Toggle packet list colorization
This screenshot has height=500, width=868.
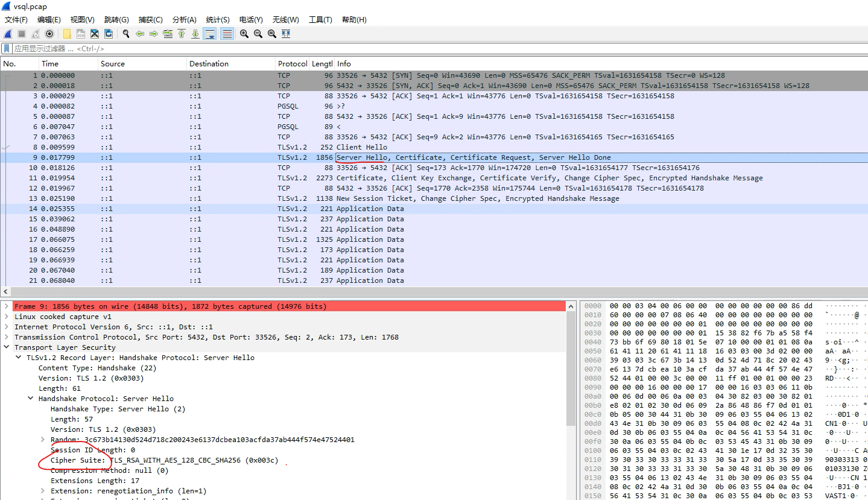(227, 34)
